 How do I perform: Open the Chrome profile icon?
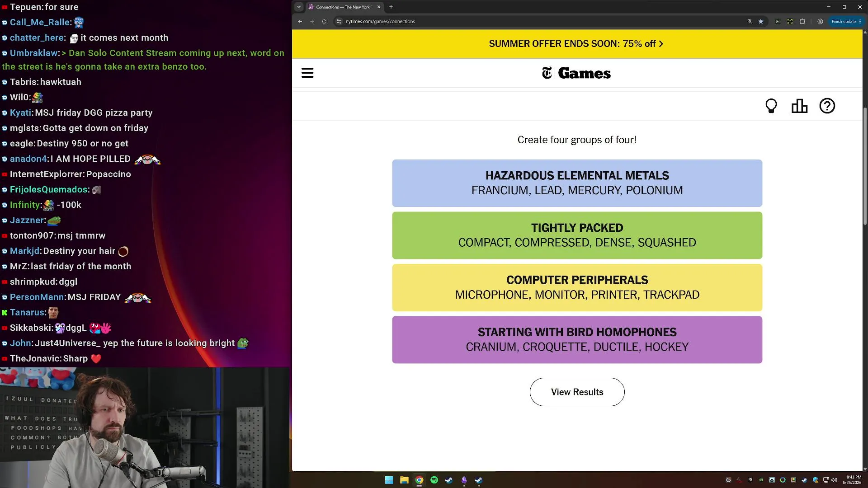point(820,21)
